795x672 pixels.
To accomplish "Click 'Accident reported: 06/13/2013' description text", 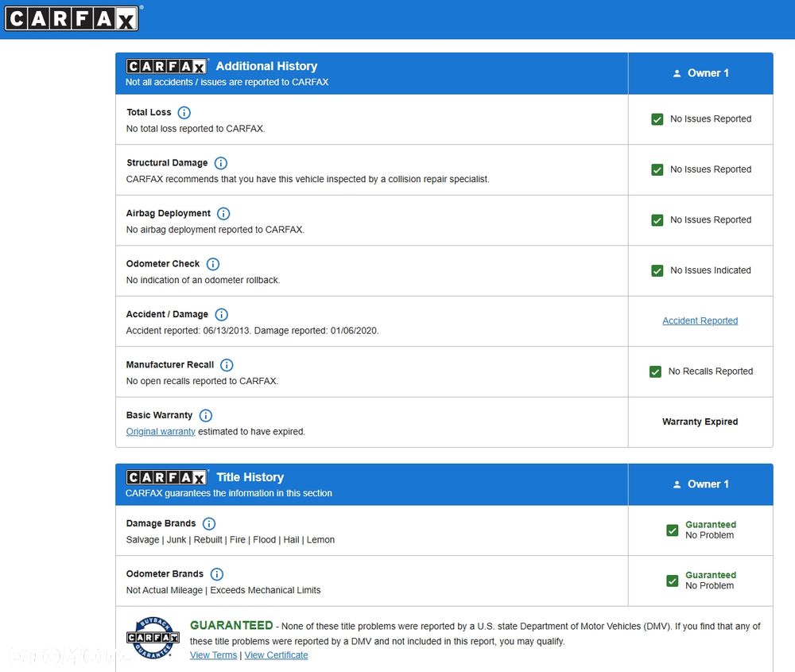I will pos(253,331).
